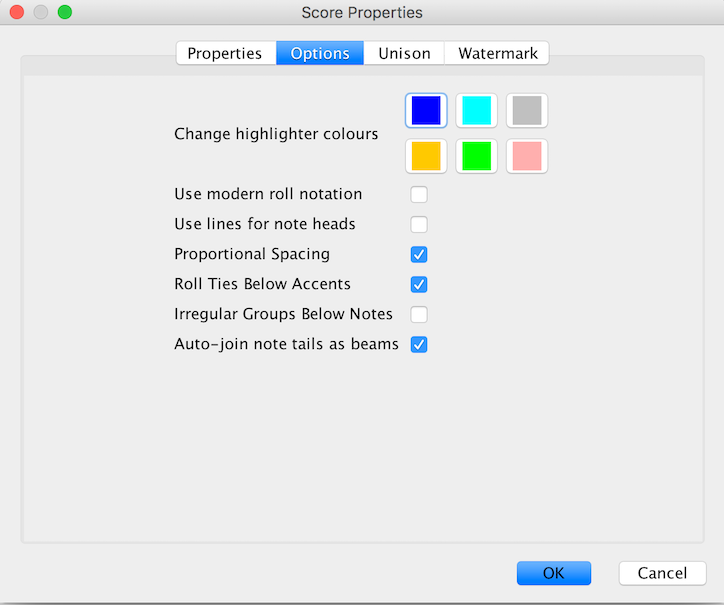Open the pink highlighter colour swatch
Image resolution: width=724 pixels, height=605 pixels.
tap(527, 156)
